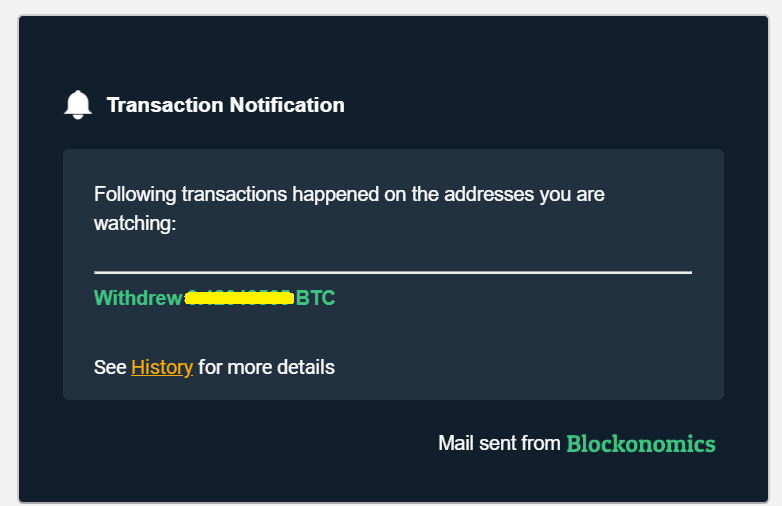Click the green BTC currency label
The height and width of the screenshot is (506, 782).
click(316, 298)
